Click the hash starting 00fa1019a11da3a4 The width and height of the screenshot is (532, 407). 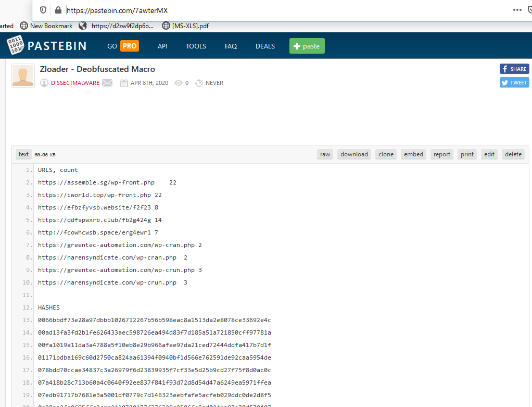click(x=155, y=345)
